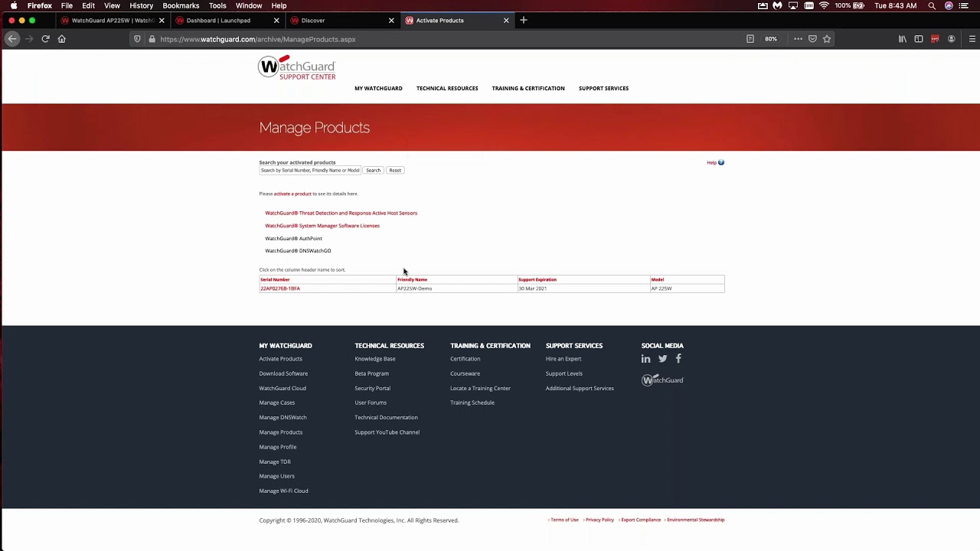Open the Firefox account avatar icon
Viewport: 980px width, 551px height.
952,39
